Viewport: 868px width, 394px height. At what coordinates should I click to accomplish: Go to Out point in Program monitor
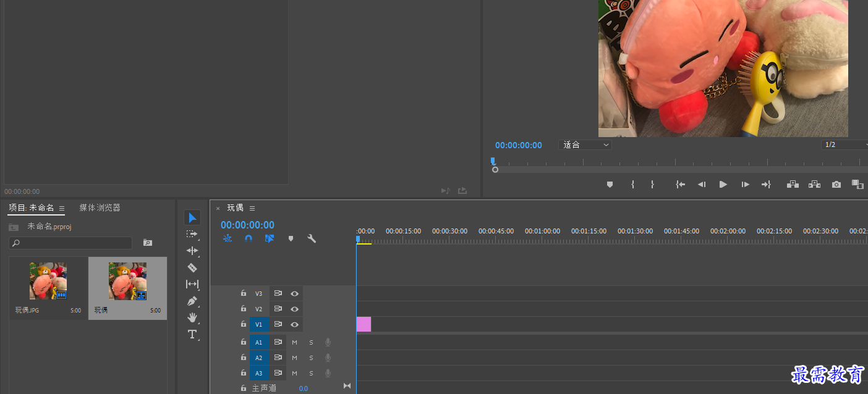pyautogui.click(x=767, y=184)
